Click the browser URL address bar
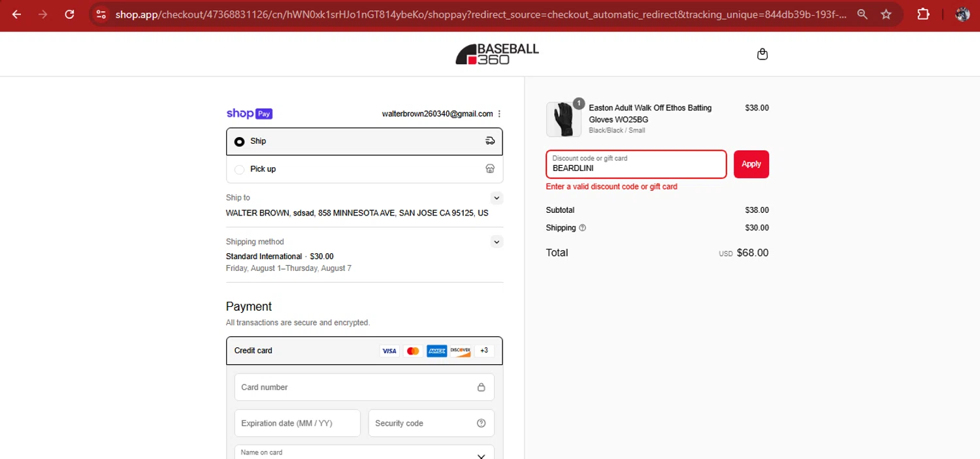Image resolution: width=980 pixels, height=459 pixels. (x=481, y=14)
